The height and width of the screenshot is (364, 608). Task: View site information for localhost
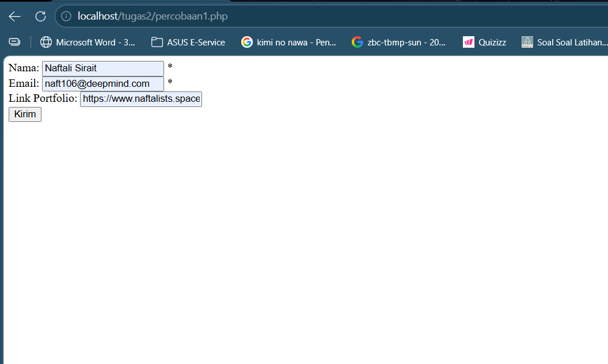point(66,16)
